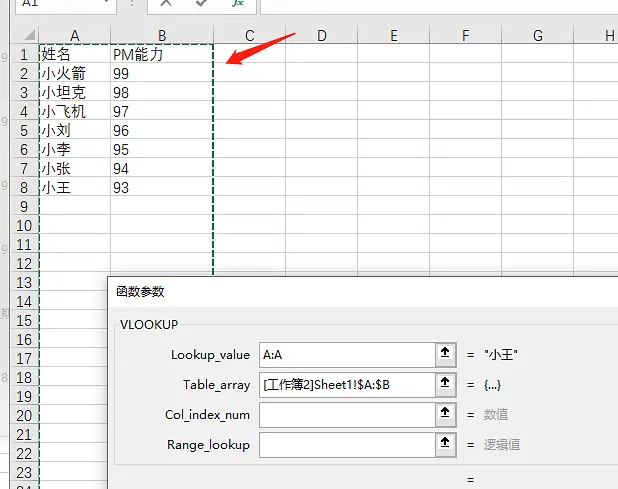This screenshot has height=489, width=618.
Task: Click cell containing 小火箭
Action: click(75, 73)
